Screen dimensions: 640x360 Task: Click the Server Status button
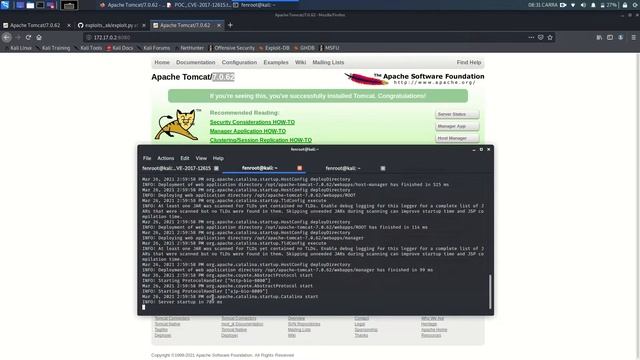click(x=457, y=114)
